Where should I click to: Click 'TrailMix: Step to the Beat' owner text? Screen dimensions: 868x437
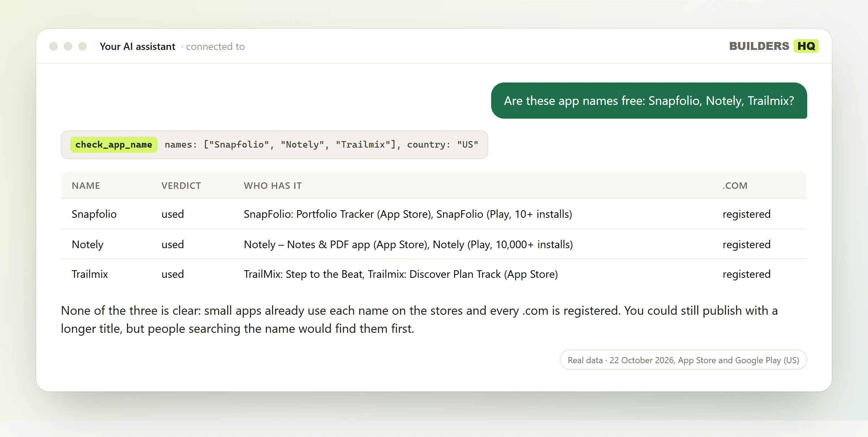pos(303,274)
